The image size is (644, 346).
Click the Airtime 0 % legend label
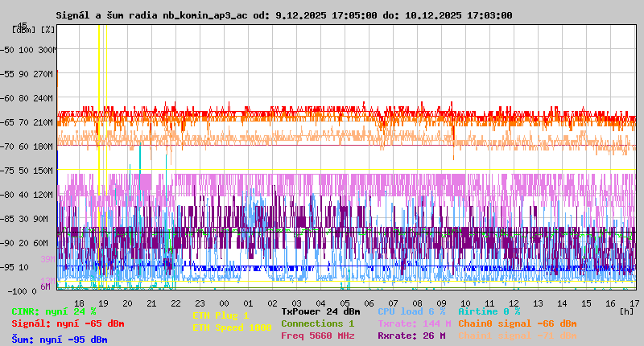pyautogui.click(x=489, y=311)
